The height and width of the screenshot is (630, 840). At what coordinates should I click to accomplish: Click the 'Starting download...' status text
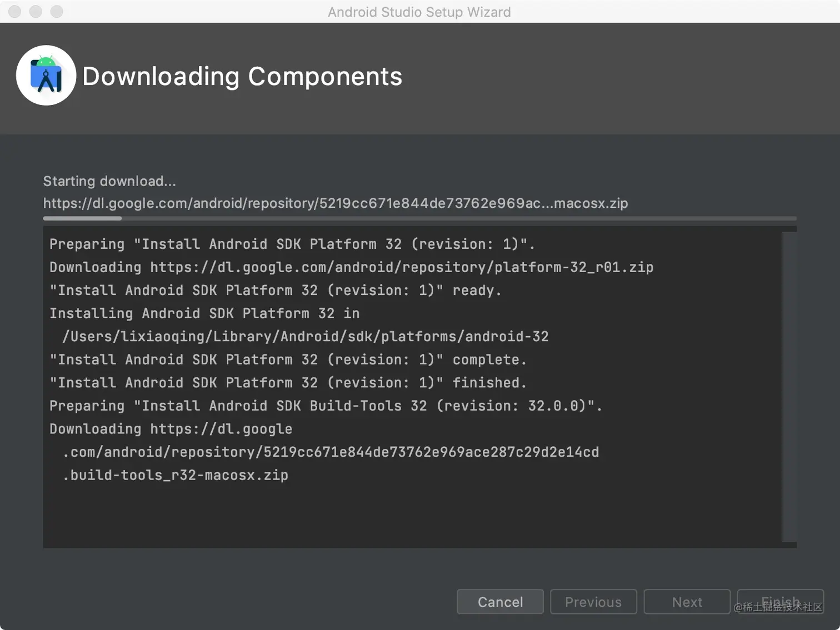coord(109,181)
